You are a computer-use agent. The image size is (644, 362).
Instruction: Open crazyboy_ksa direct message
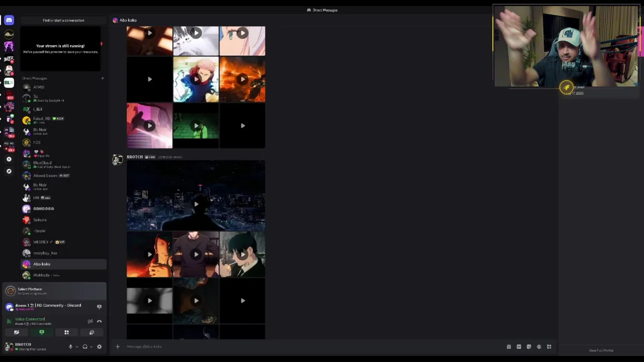click(x=63, y=253)
